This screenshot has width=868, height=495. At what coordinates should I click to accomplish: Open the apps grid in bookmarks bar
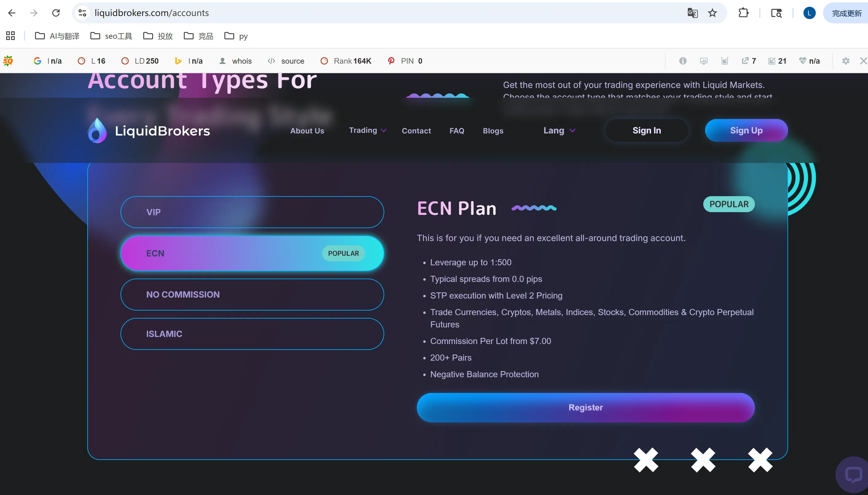pyautogui.click(x=10, y=36)
